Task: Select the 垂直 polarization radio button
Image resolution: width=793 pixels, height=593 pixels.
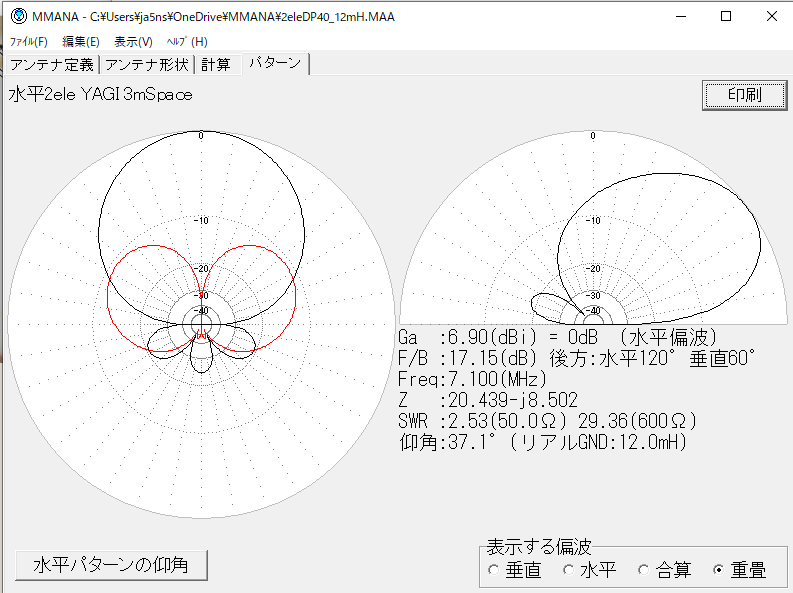Action: (514, 570)
